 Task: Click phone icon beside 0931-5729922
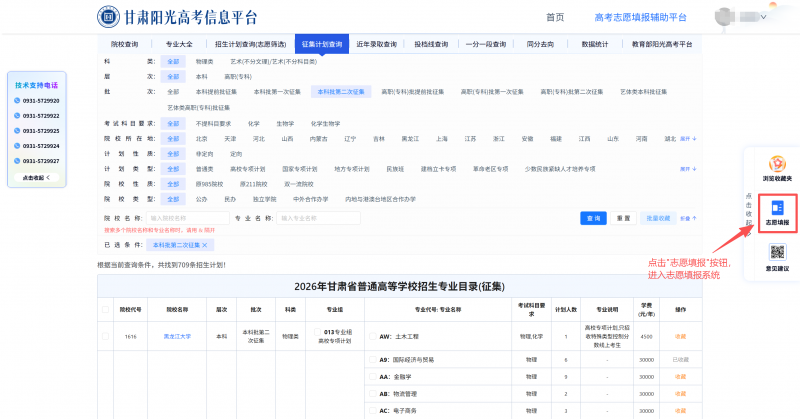point(17,115)
